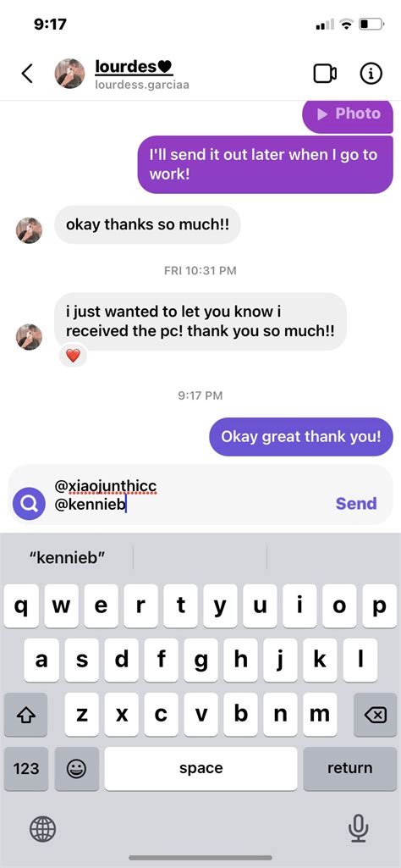Open conversation info icon
The height and width of the screenshot is (868, 401).
pos(371,73)
